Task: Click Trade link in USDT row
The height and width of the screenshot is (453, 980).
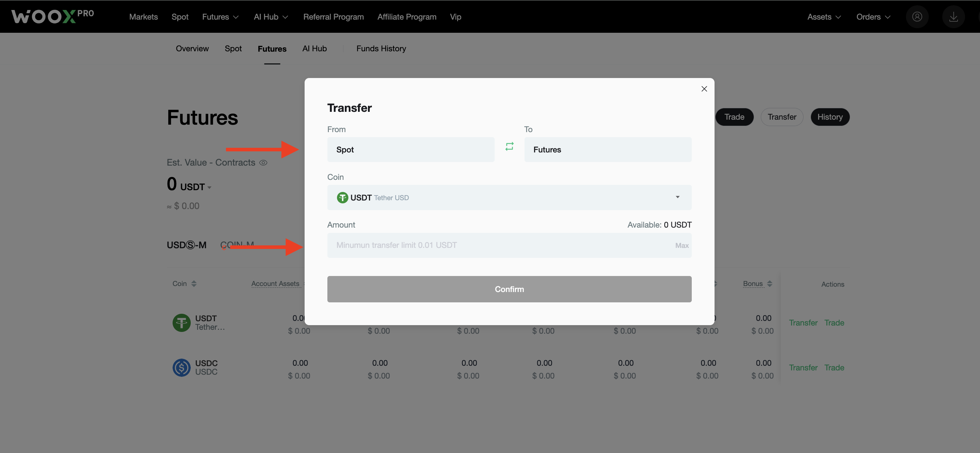Action: click(x=834, y=323)
